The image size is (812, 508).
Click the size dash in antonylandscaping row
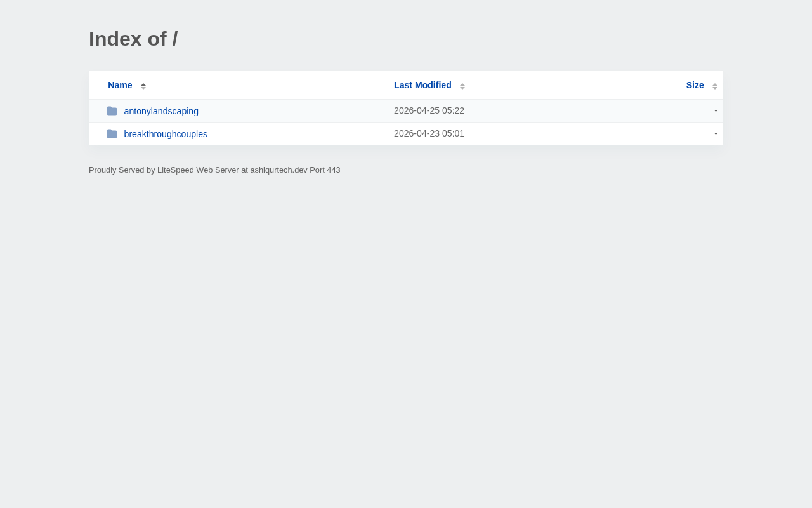pos(716,110)
